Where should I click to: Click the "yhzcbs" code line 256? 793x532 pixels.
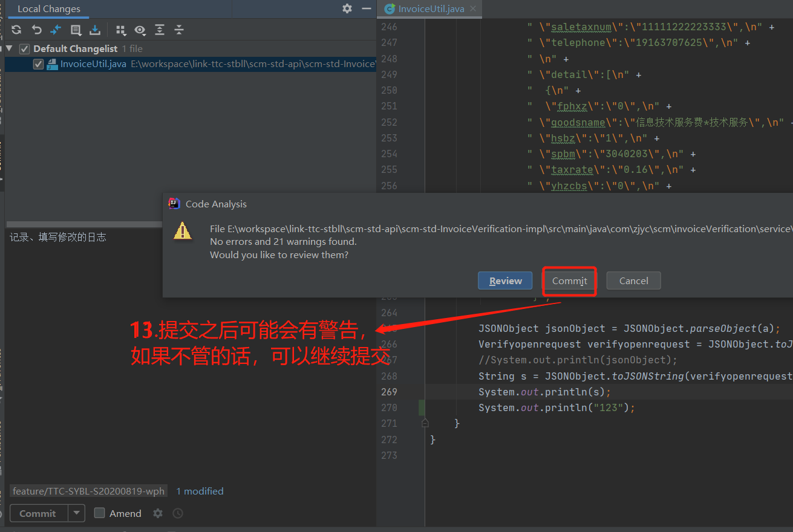(x=599, y=186)
